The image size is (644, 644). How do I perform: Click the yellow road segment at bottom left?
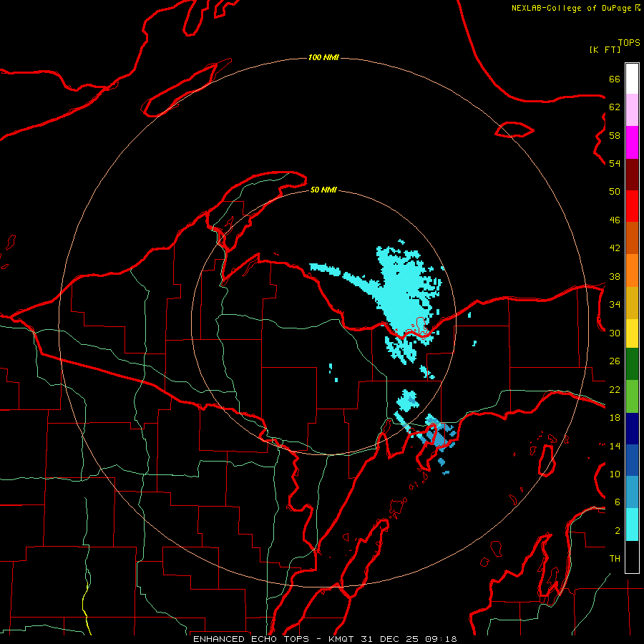click(86, 609)
